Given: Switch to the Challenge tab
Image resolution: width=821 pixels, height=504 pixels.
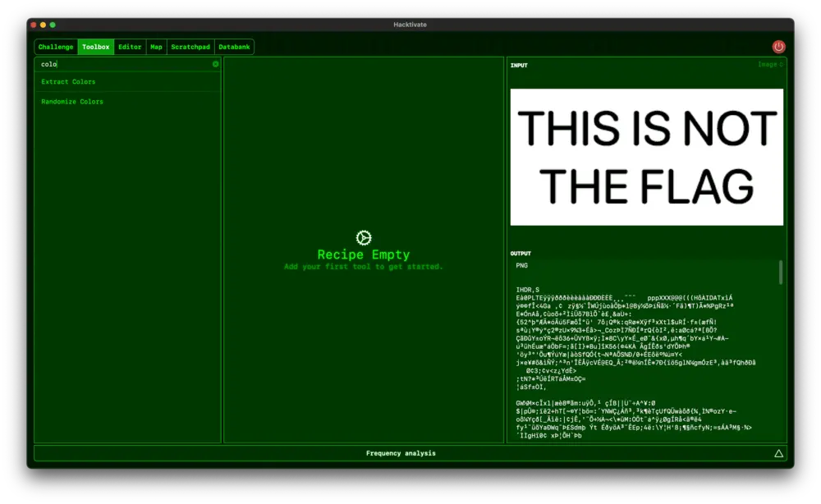Looking at the screenshot, I should 55,47.
